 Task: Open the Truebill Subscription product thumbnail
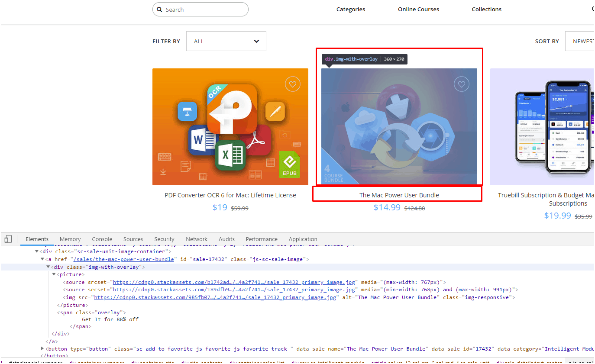click(541, 127)
